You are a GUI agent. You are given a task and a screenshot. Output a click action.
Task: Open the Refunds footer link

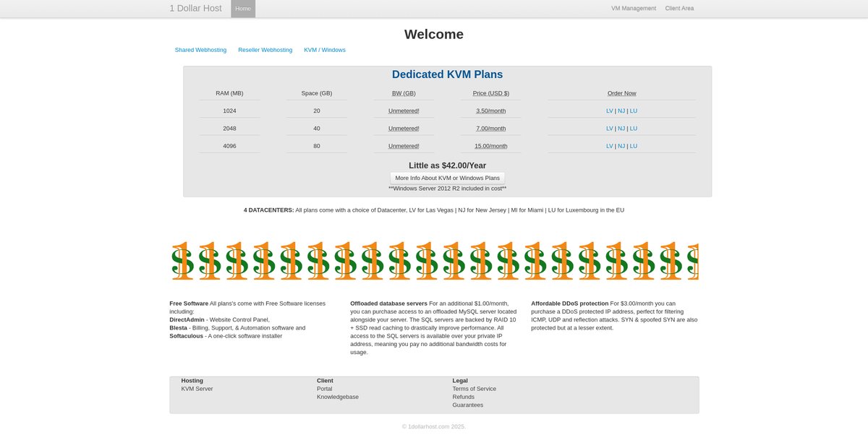pos(464,397)
